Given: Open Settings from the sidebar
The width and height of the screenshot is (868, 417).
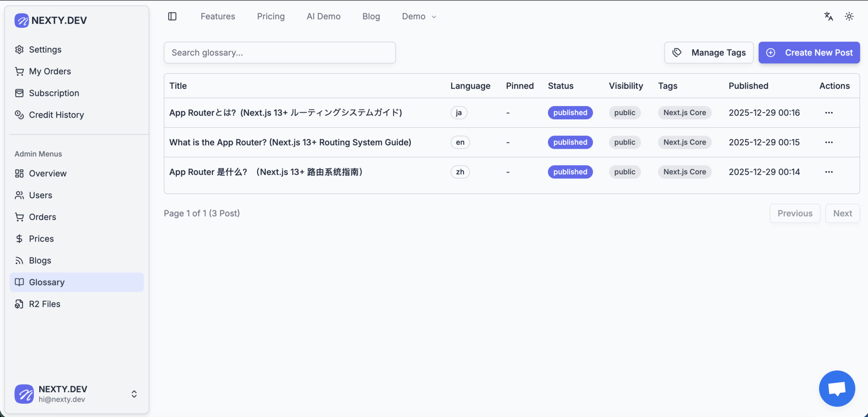Looking at the screenshot, I should click(x=45, y=50).
